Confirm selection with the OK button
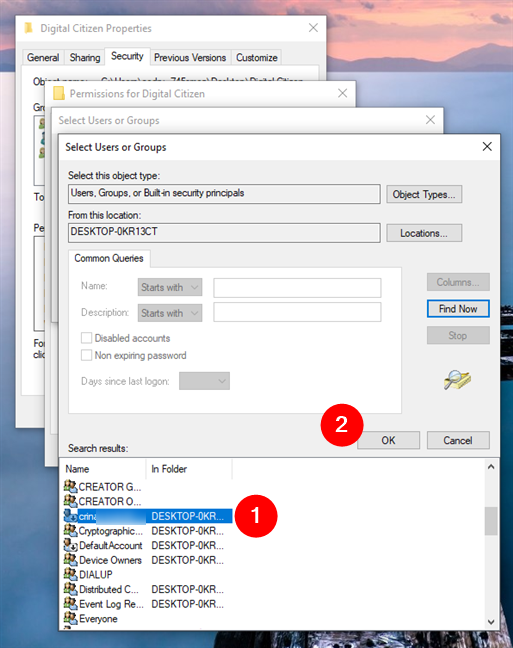This screenshot has height=648, width=513. click(x=388, y=440)
